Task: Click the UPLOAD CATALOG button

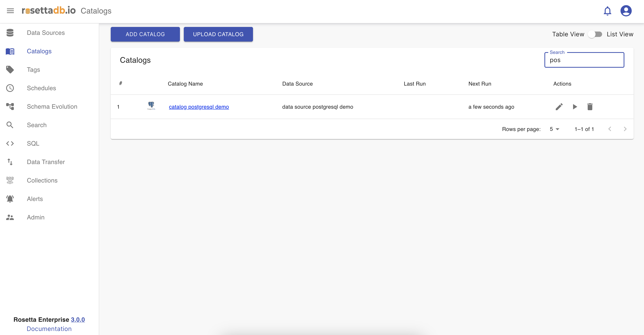Action: (218, 34)
